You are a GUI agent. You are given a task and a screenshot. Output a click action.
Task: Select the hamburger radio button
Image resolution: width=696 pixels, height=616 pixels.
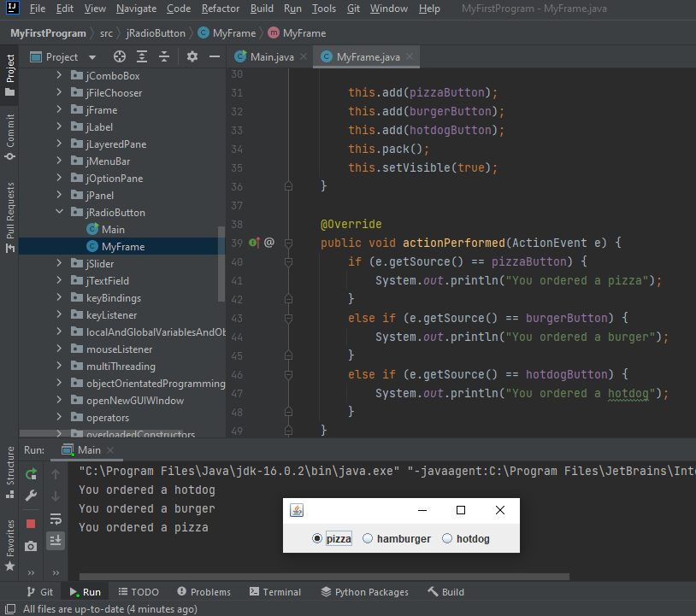point(368,538)
